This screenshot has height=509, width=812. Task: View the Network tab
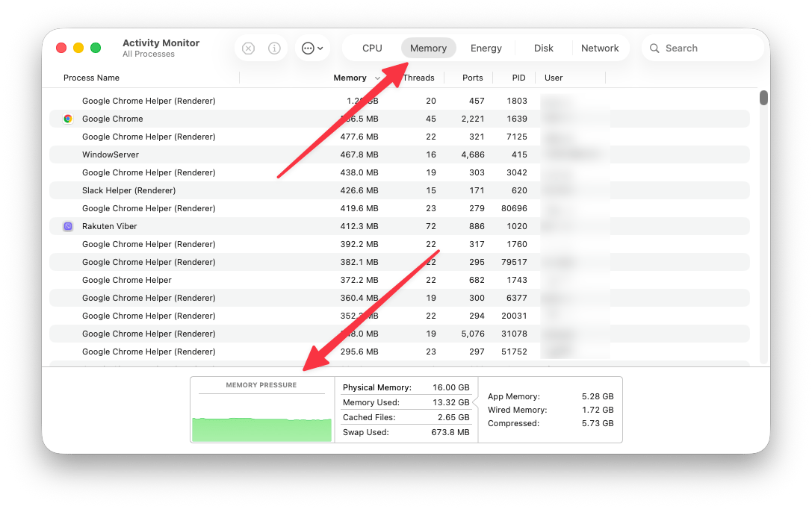(601, 48)
